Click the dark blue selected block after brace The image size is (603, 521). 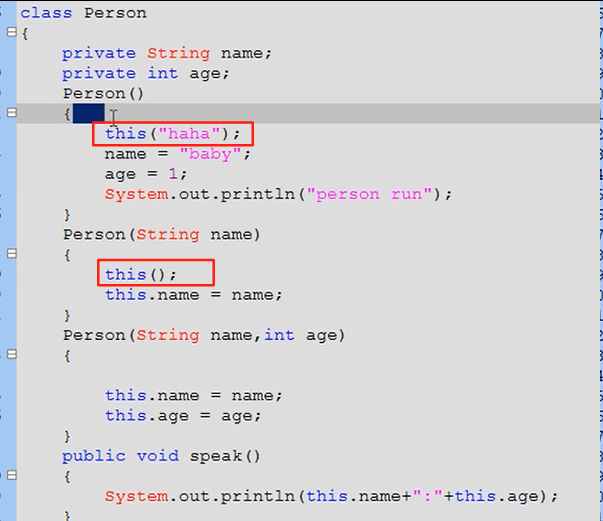88,113
